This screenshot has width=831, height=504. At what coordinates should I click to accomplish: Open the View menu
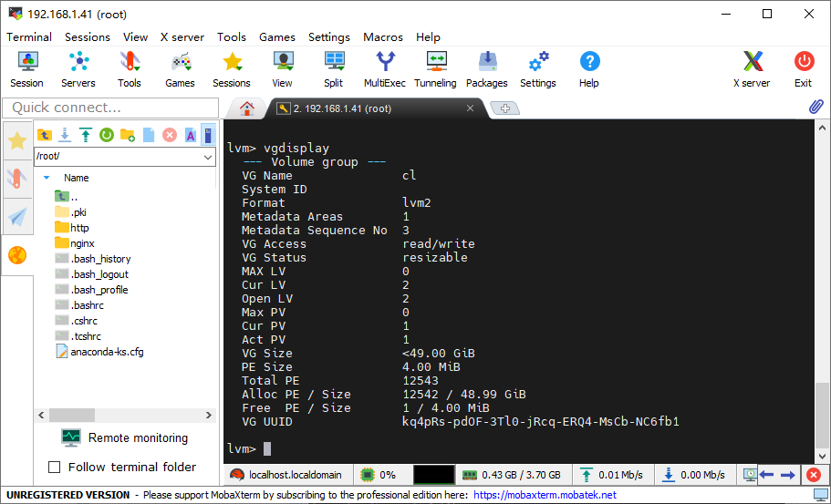pyautogui.click(x=135, y=37)
